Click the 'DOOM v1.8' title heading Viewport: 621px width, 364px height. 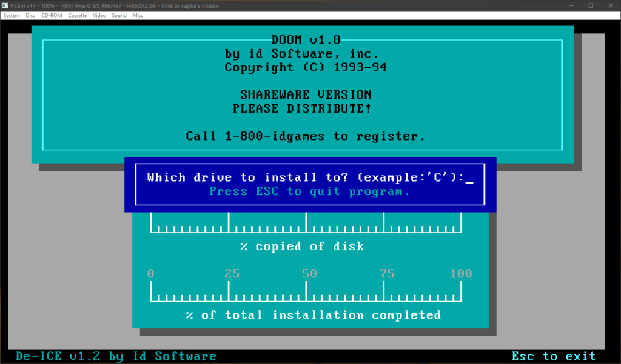pos(306,40)
